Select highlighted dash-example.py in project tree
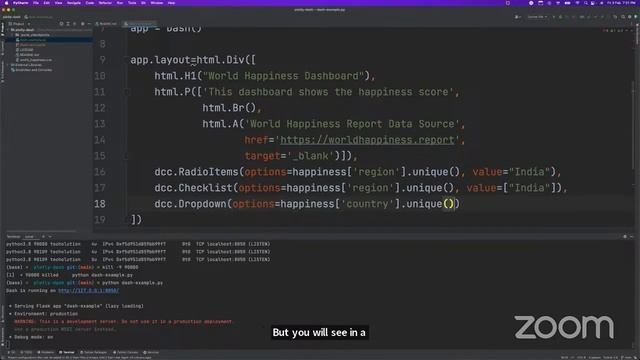The height and width of the screenshot is (360, 640). (33, 40)
